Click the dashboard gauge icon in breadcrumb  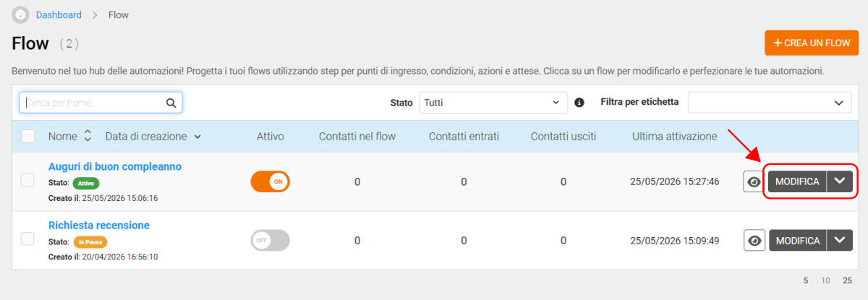pos(21,14)
